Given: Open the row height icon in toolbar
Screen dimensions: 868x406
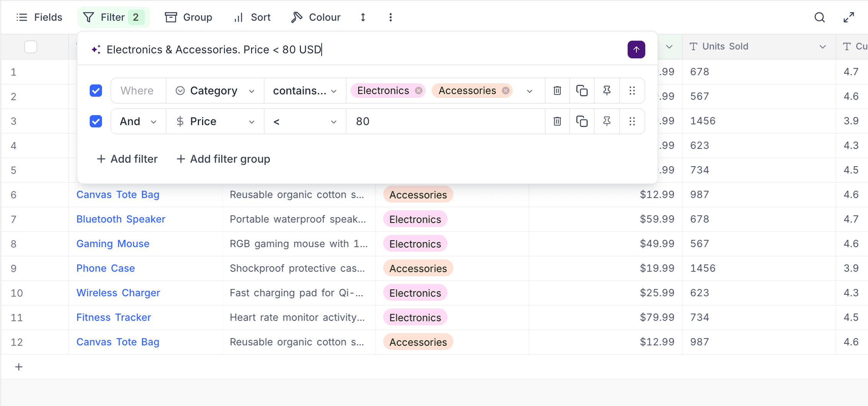Looking at the screenshot, I should [x=363, y=17].
